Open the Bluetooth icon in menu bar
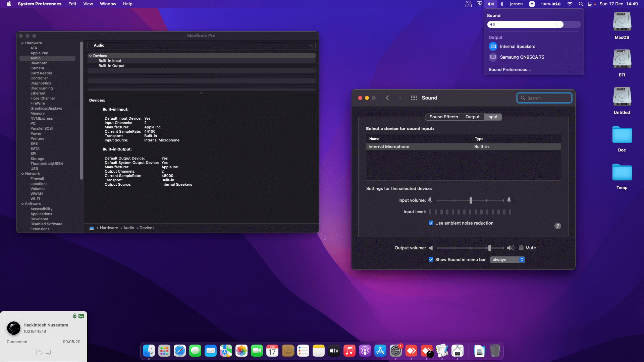The width and height of the screenshot is (644, 362). coord(502,4)
